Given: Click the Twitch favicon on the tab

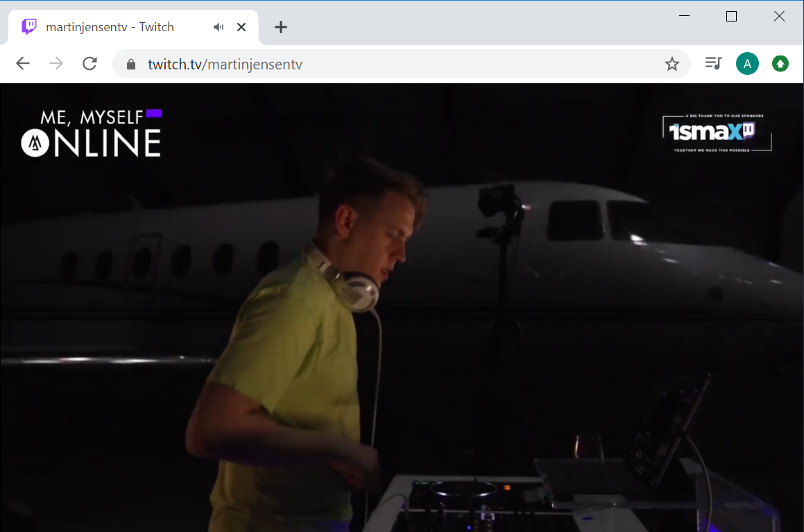Looking at the screenshot, I should click(29, 27).
